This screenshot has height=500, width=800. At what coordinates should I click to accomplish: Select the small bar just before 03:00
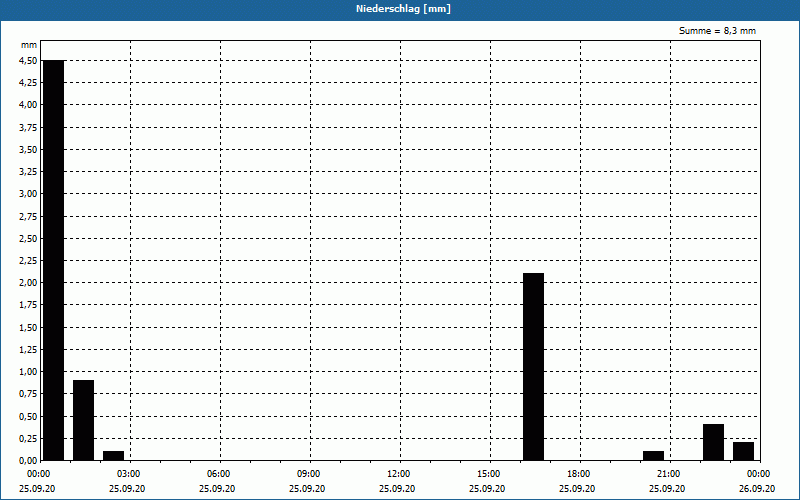113,456
